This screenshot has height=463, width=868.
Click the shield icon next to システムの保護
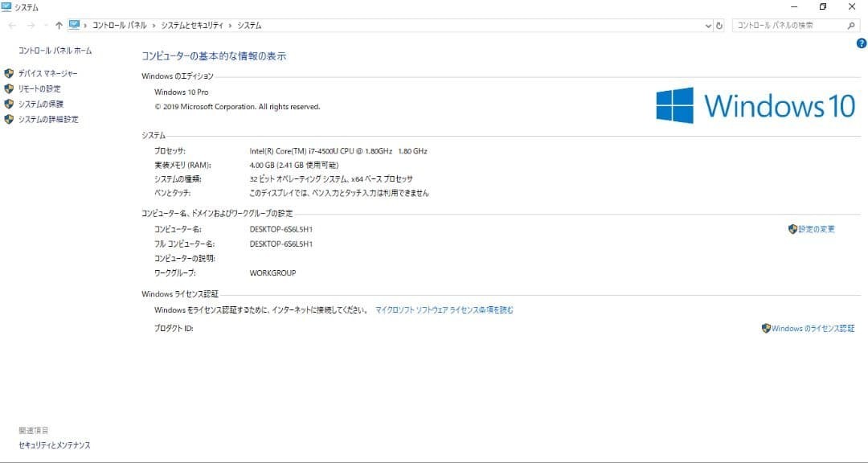[9, 104]
